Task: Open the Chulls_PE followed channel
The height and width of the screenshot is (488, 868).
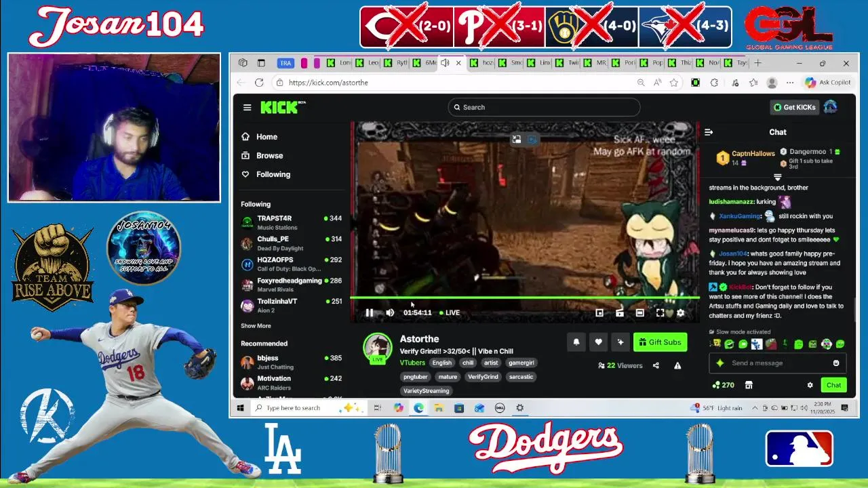Action: pos(292,243)
